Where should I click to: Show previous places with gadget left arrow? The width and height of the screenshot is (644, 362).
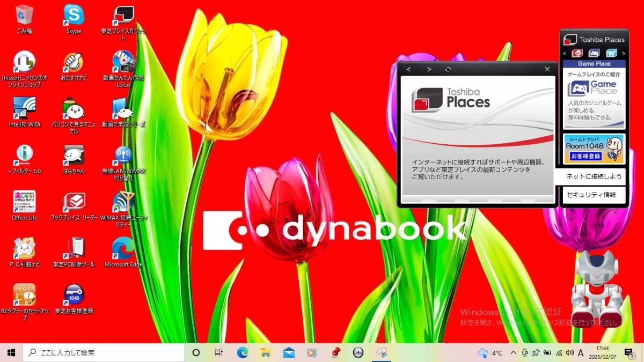[x=565, y=53]
